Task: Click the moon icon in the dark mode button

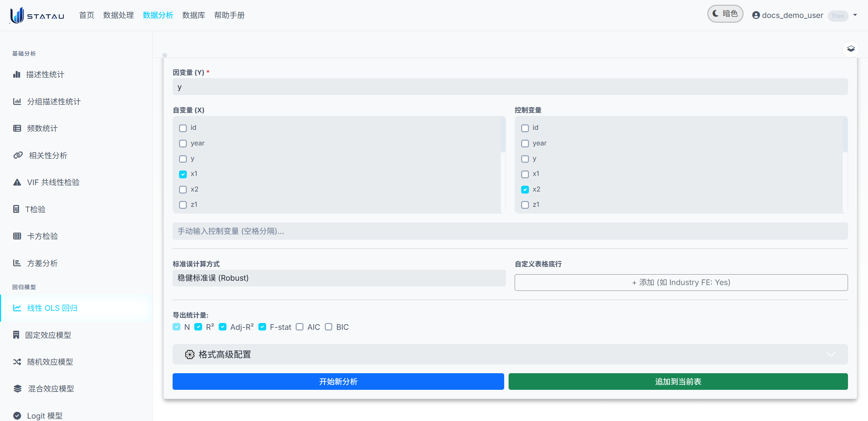Action: (715, 14)
